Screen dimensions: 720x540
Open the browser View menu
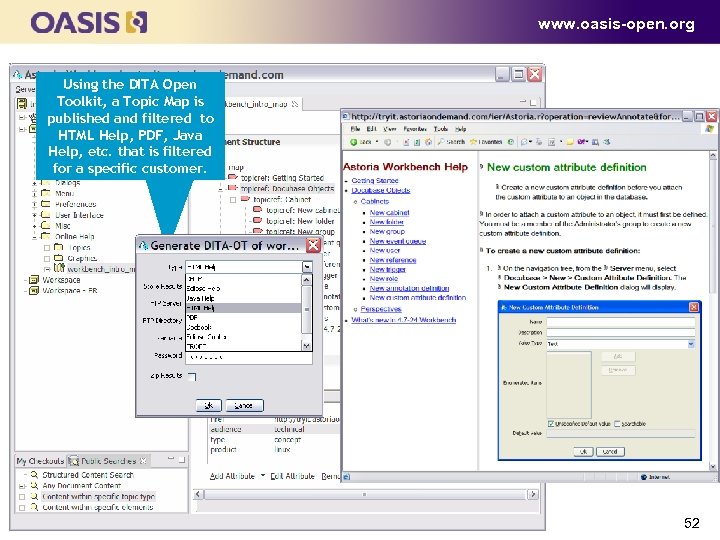pyautogui.click(x=390, y=129)
